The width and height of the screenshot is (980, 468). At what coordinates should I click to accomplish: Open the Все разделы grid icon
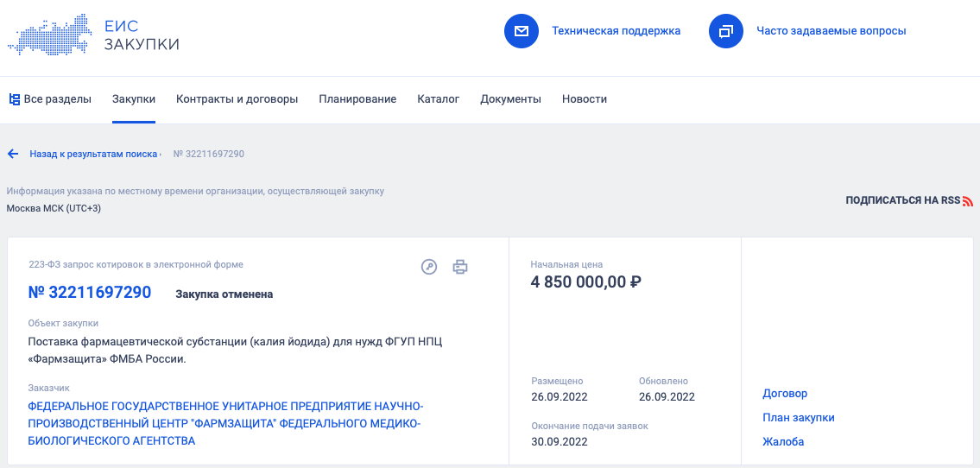15,98
